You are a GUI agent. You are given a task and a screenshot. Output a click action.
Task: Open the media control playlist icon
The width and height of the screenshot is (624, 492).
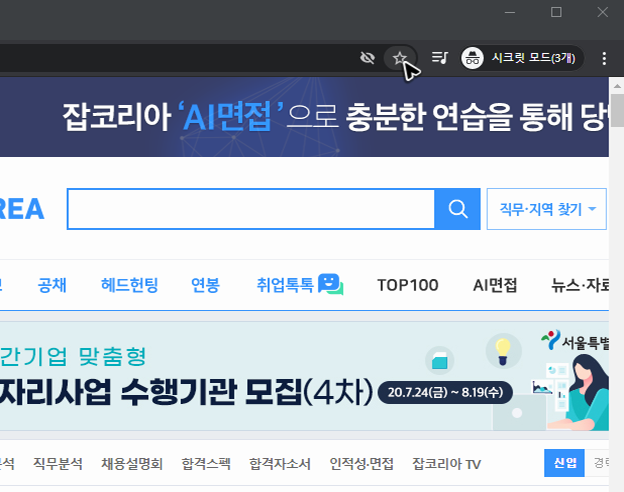(440, 58)
